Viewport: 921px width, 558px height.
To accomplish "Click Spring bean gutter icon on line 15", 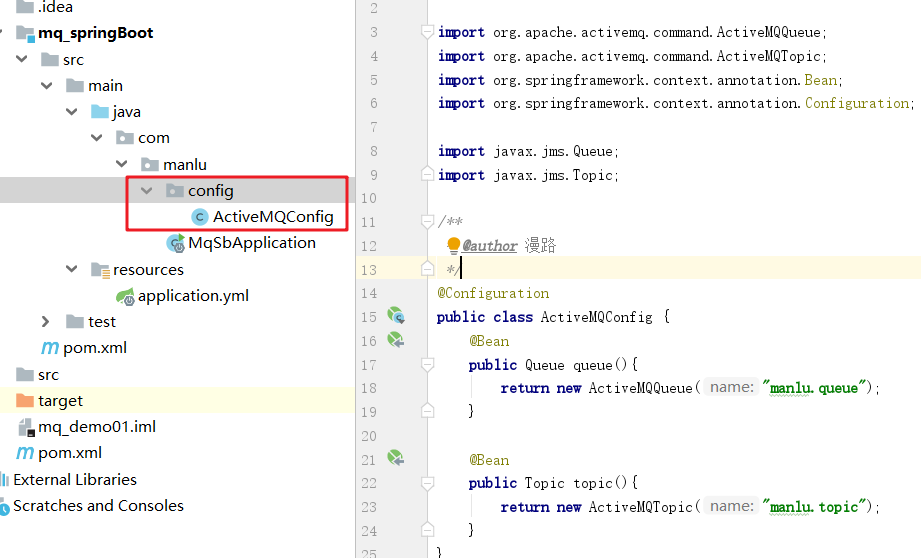I will 396,315.
